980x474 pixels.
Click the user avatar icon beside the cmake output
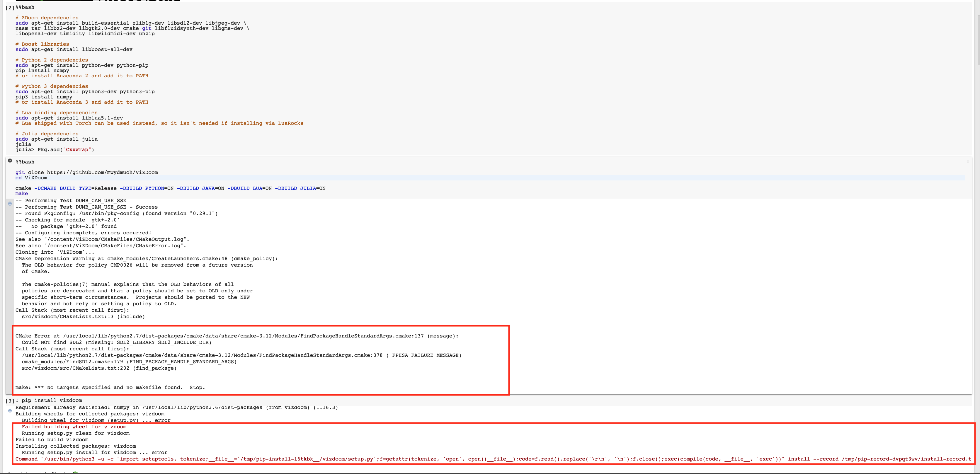click(x=9, y=204)
